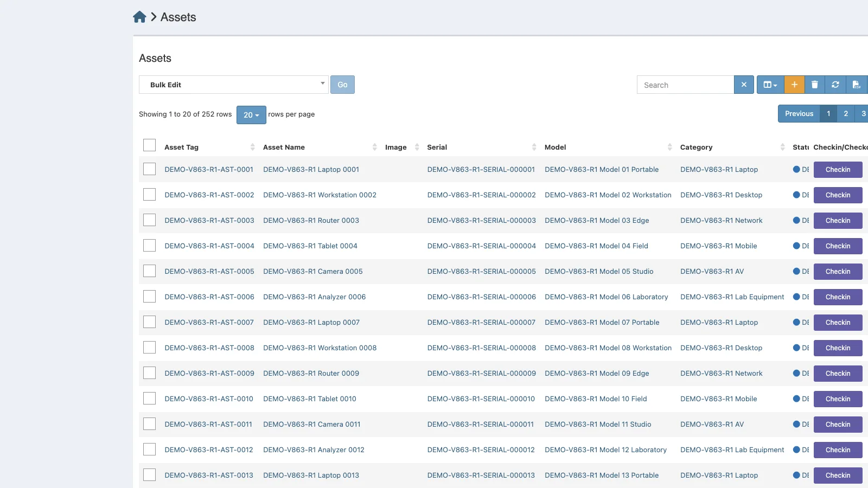Check the AST-0005 row checkbox
The width and height of the screenshot is (868, 488).
point(149,271)
